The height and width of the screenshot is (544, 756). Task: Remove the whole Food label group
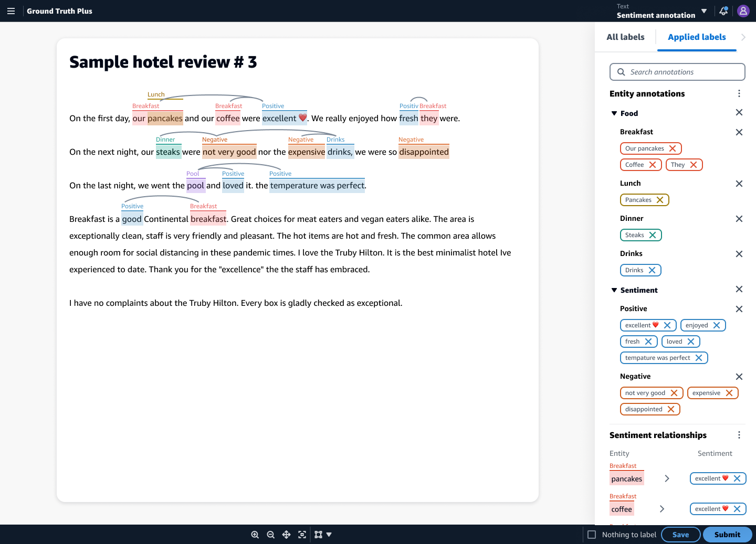[x=739, y=112]
